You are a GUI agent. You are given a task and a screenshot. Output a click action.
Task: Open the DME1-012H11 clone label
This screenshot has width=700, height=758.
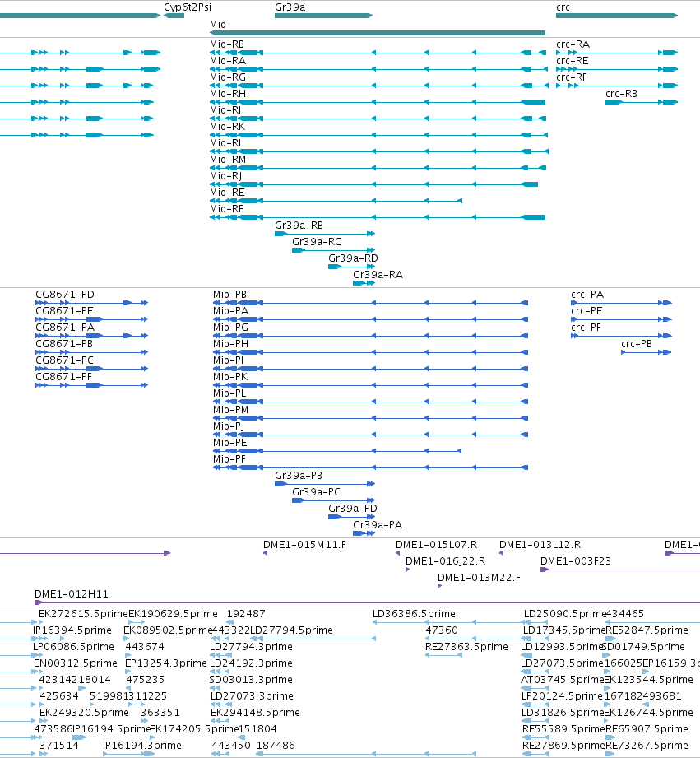(72, 594)
